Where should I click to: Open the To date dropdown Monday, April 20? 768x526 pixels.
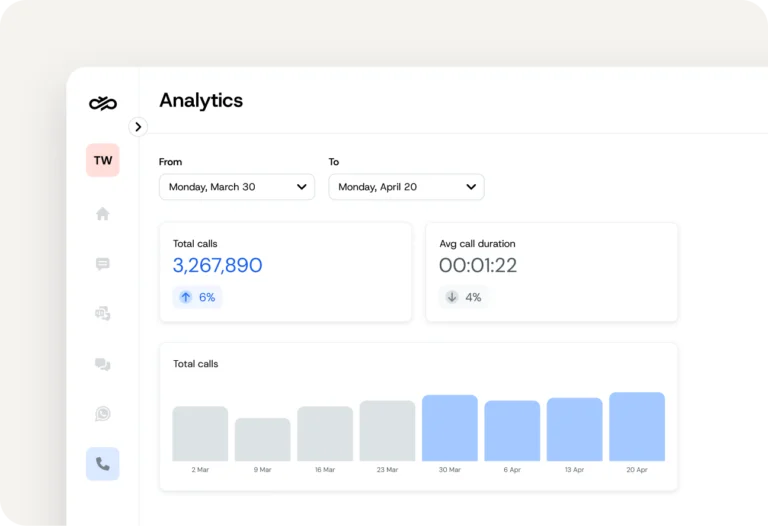pos(407,187)
